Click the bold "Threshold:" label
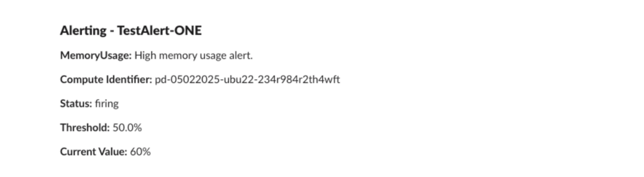Image resolution: width=644 pixels, height=177 pixels. (x=85, y=128)
